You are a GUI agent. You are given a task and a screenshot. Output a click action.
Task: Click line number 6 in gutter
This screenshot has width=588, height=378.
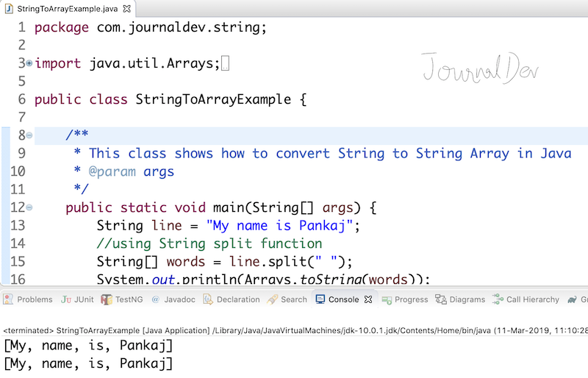click(22, 99)
